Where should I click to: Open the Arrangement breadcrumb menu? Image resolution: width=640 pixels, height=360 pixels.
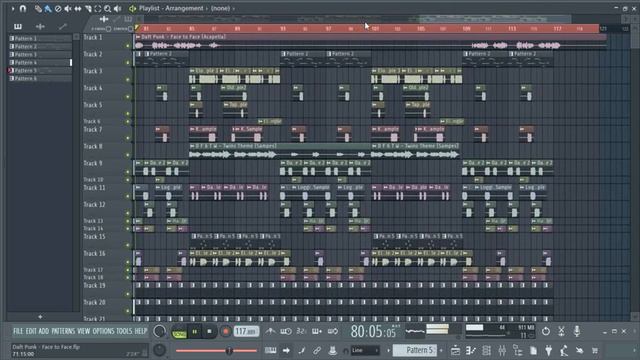click(x=184, y=8)
